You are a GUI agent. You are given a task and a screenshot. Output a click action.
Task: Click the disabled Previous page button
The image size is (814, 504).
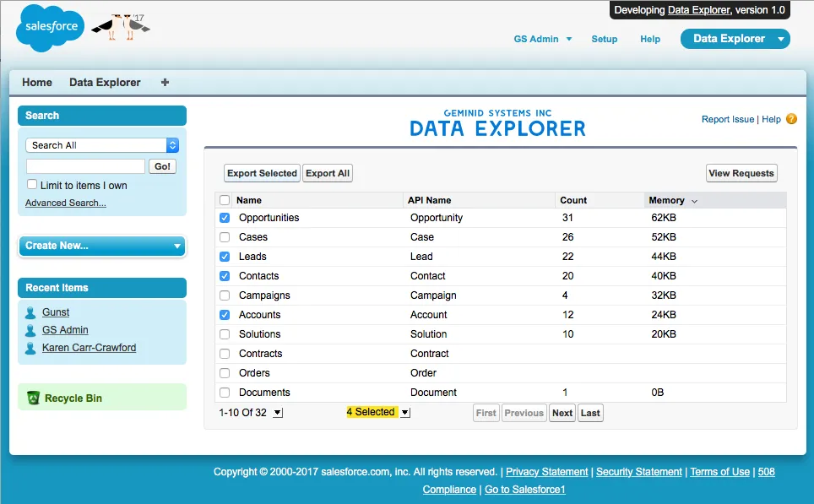pos(524,413)
